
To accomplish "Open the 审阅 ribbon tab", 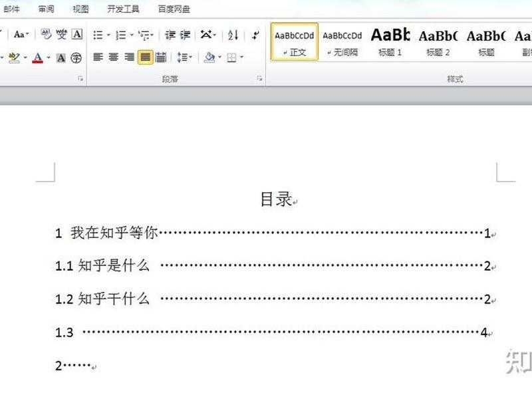I will (46, 9).
